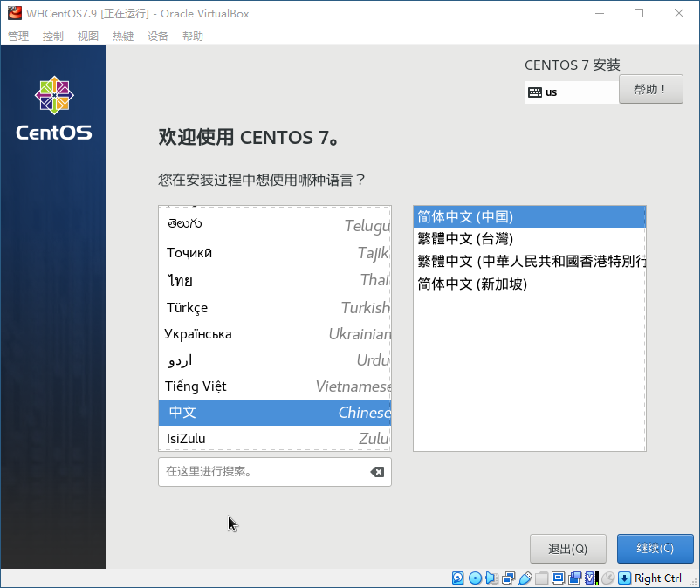The height and width of the screenshot is (588, 700).
Task: Click the Right Ctrl host key label
Action: tap(657, 578)
